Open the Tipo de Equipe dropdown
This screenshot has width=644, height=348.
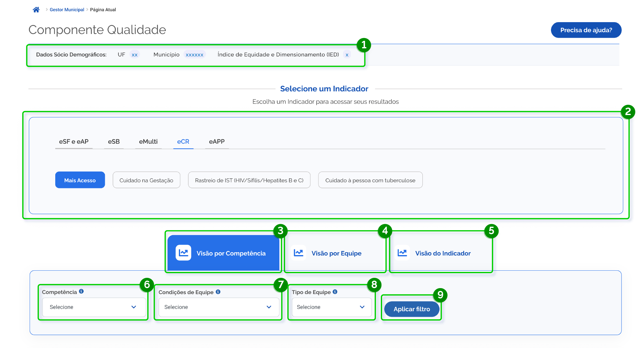[x=332, y=307]
